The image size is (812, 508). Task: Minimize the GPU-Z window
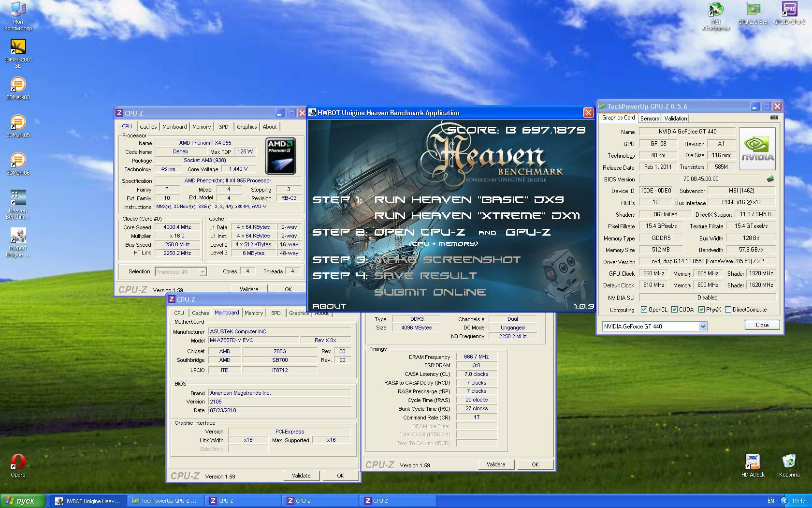tap(755, 106)
